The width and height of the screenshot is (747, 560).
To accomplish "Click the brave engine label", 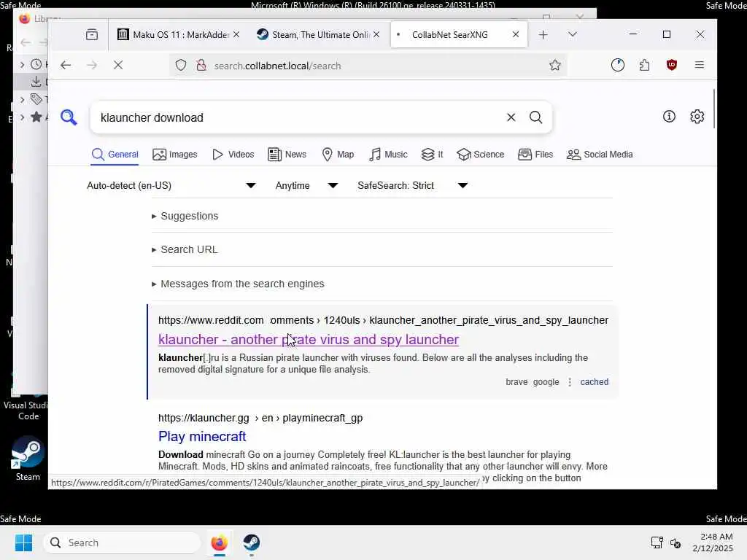I will 516,382.
